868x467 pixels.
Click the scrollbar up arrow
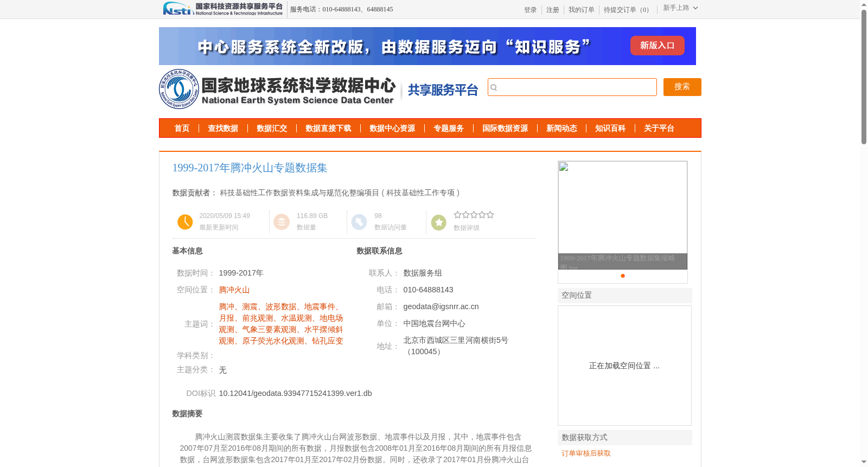[x=864, y=4]
